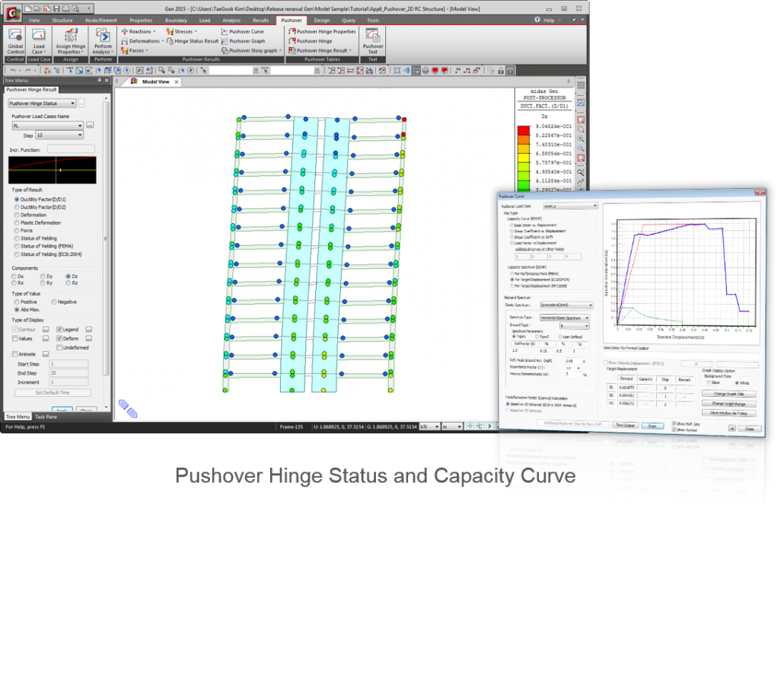Open Deformations results in the ribbon

[x=142, y=41]
